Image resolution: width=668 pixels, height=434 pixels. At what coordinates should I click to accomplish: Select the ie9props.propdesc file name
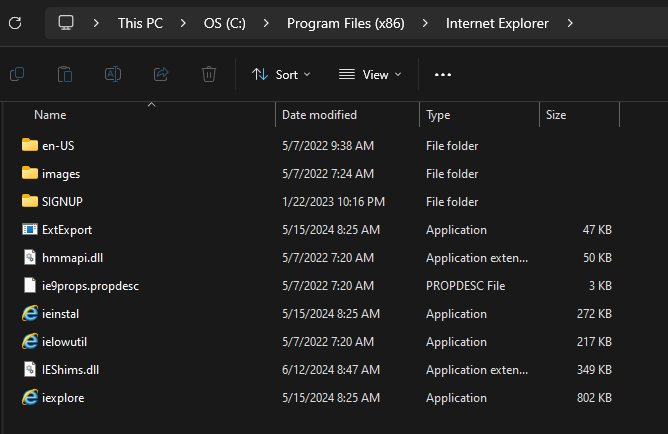[90, 286]
